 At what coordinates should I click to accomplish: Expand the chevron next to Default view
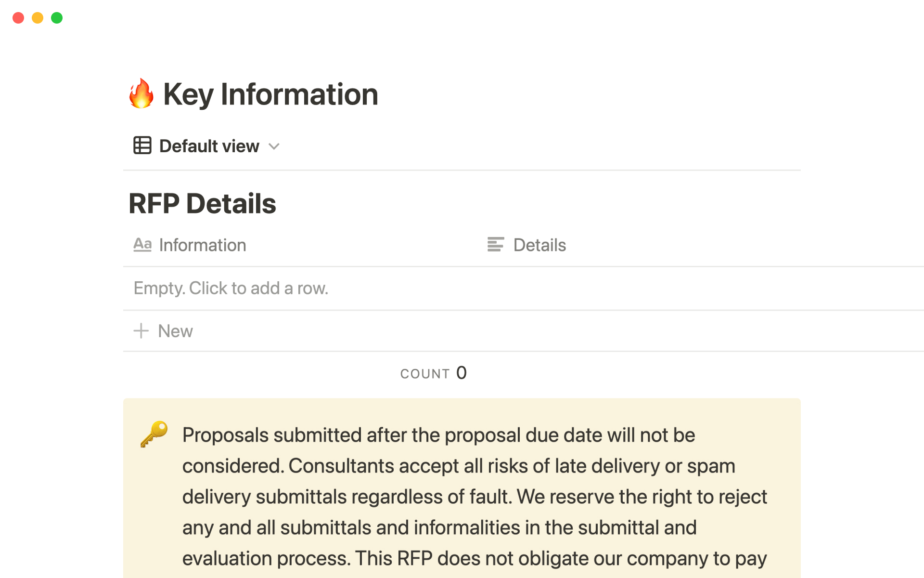274,146
